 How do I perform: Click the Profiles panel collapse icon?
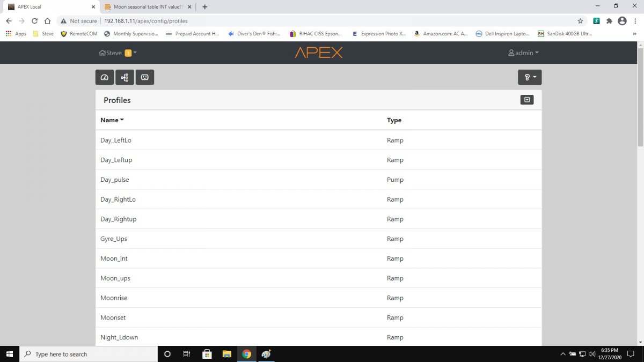527,100
